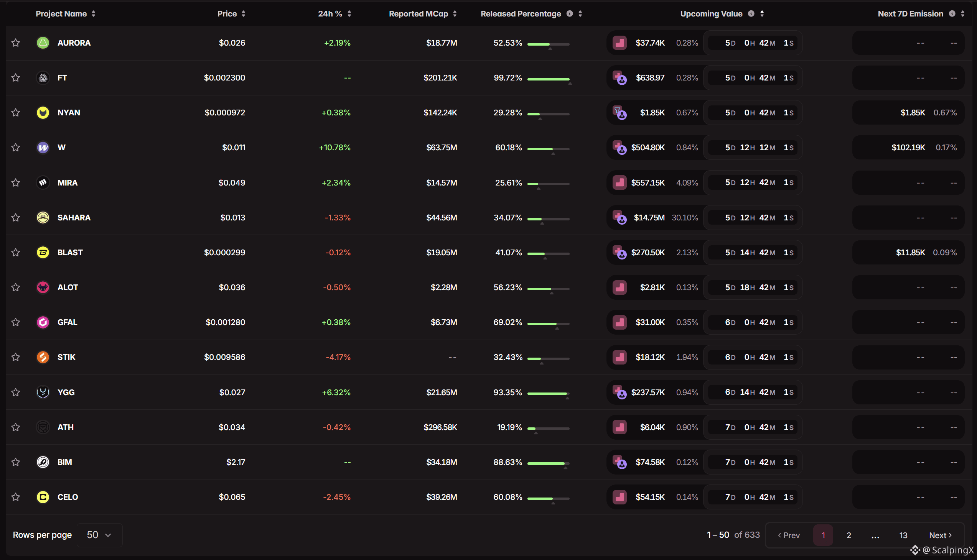Click YGG unlock allocation icon
977x560 pixels.
pos(619,392)
